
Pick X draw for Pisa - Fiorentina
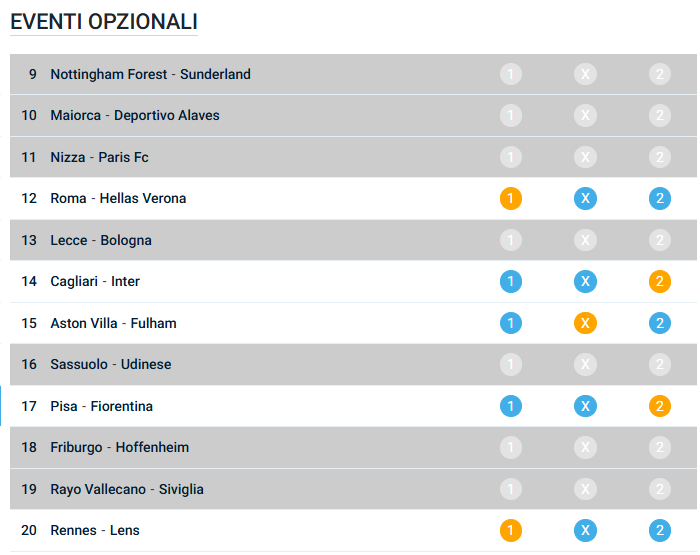585,406
